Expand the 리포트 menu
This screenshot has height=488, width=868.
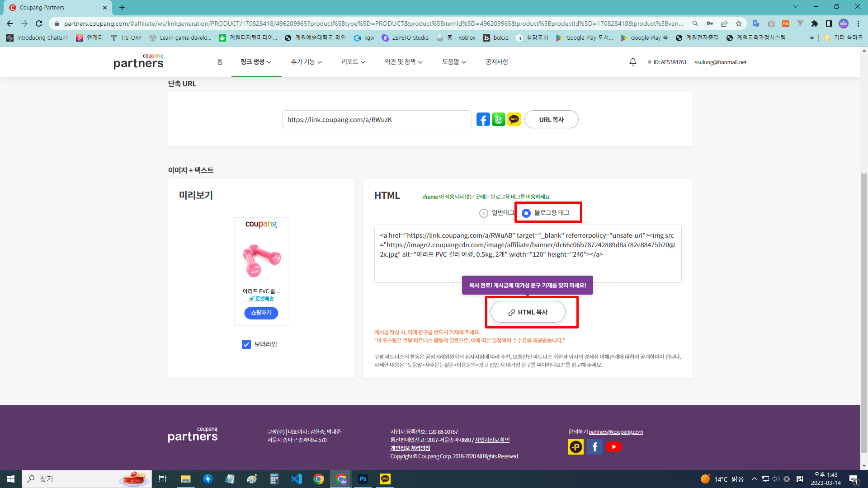tap(354, 62)
